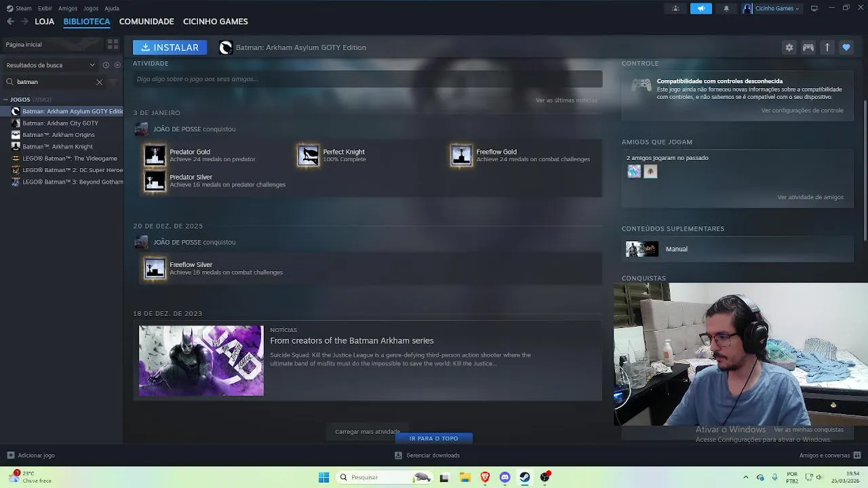868x488 pixels.
Task: Go back with the left arrow
Action: click(10, 22)
